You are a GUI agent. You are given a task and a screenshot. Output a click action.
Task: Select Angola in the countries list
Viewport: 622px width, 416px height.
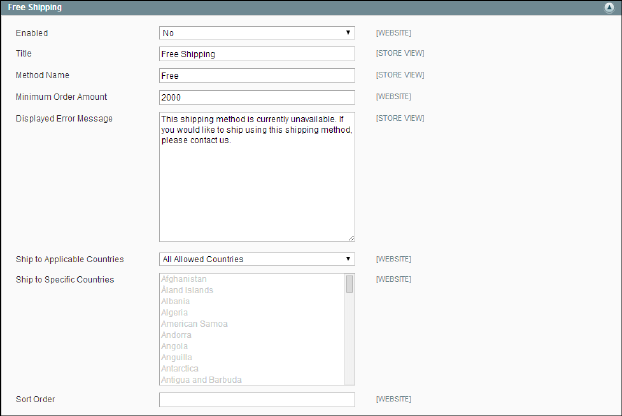(x=177, y=346)
